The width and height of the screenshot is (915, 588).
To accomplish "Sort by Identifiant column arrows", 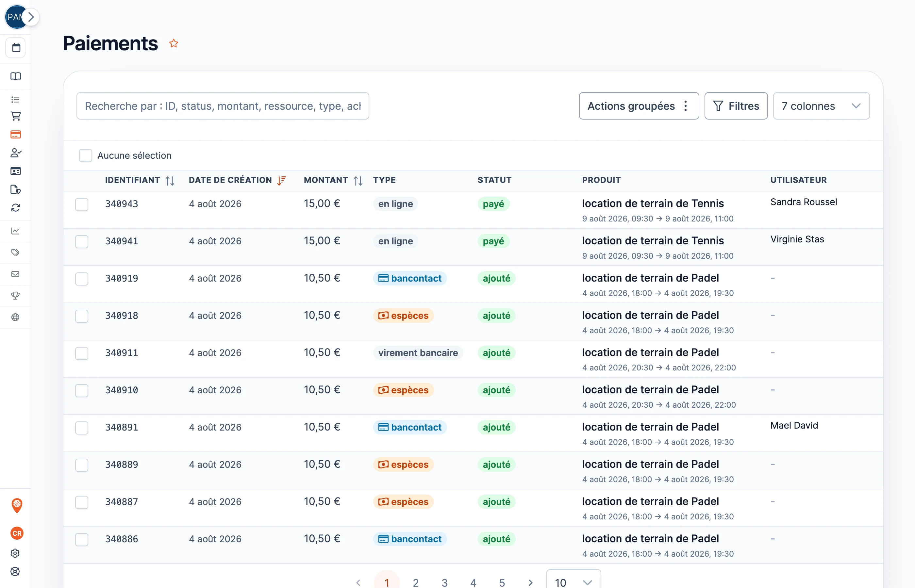I will [170, 181].
